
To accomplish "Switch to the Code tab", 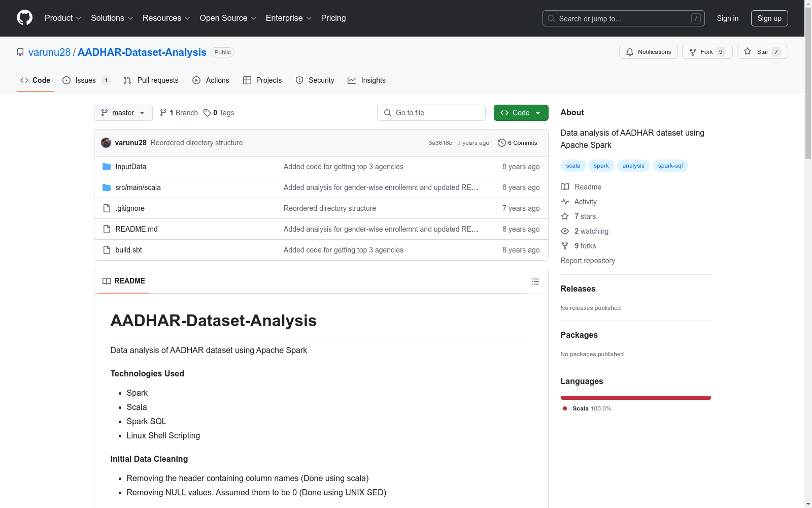I will point(36,80).
